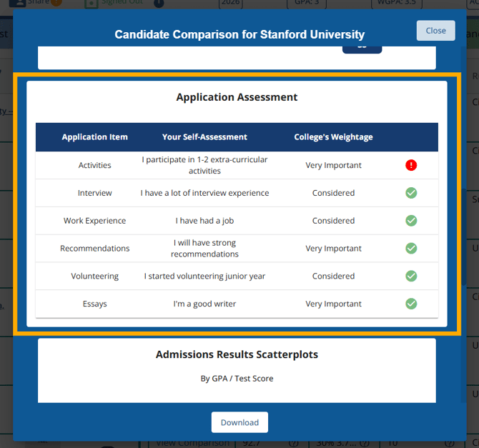The height and width of the screenshot is (448, 479).
Task: Select the Activities row label
Action: pos(95,165)
